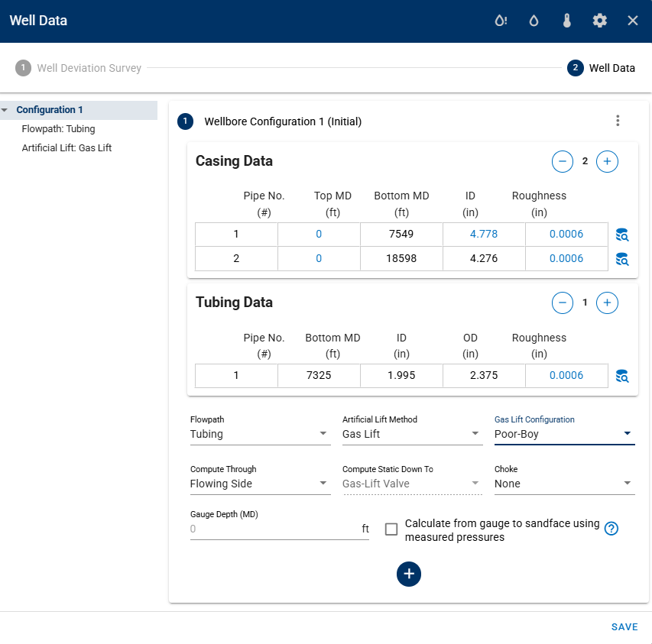Click the help icon beside gauge calculation option

tap(611, 529)
